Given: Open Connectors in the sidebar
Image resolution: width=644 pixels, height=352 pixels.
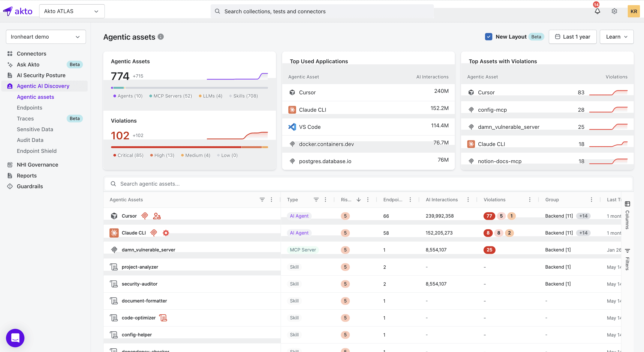Looking at the screenshot, I should 31,54.
